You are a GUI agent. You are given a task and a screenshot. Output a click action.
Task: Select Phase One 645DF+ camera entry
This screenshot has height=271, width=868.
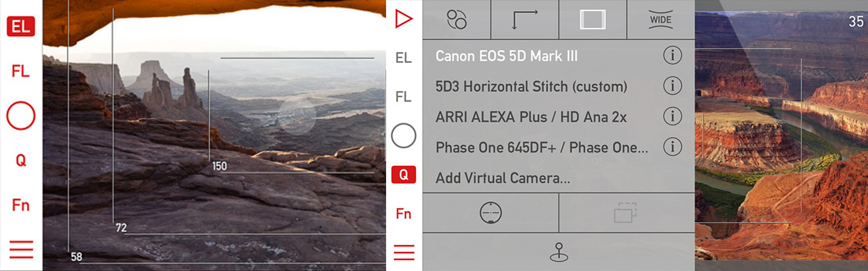pyautogui.click(x=542, y=147)
